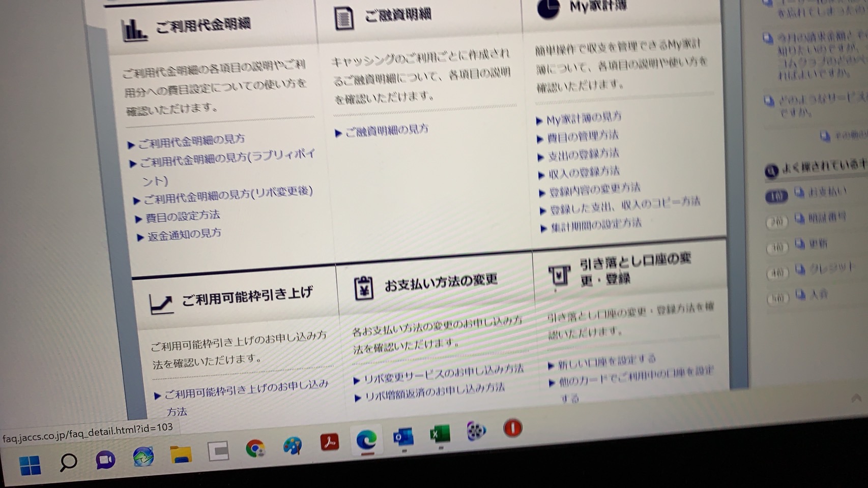Select 1位 keyword お支払い in sidebar
This screenshot has height=488, width=868.
click(828, 192)
